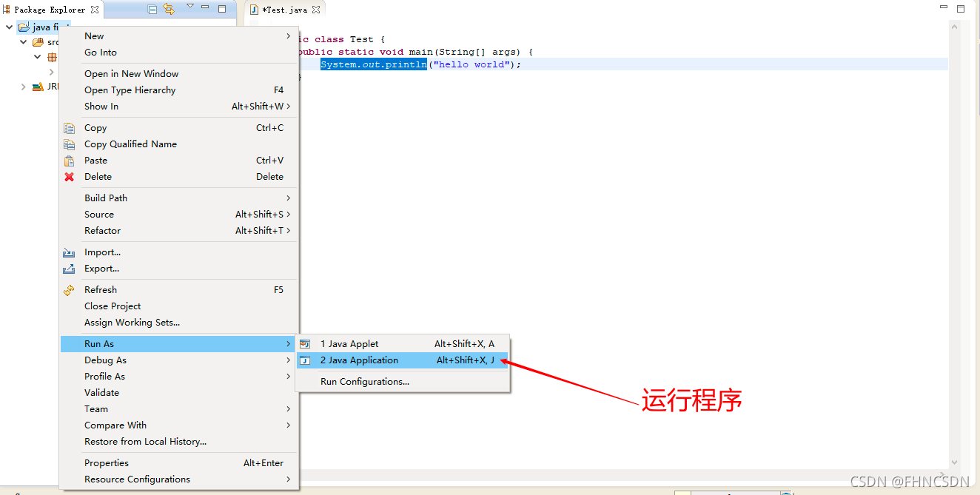Click the java project folder icon

tap(24, 27)
